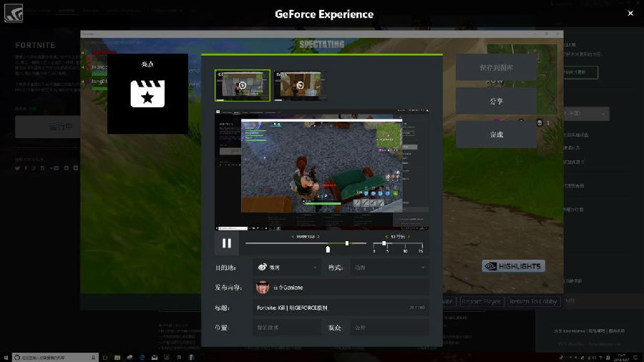This screenshot has width=644, height=362.
Task: Open the 观众 audience field
Action: pos(389,328)
